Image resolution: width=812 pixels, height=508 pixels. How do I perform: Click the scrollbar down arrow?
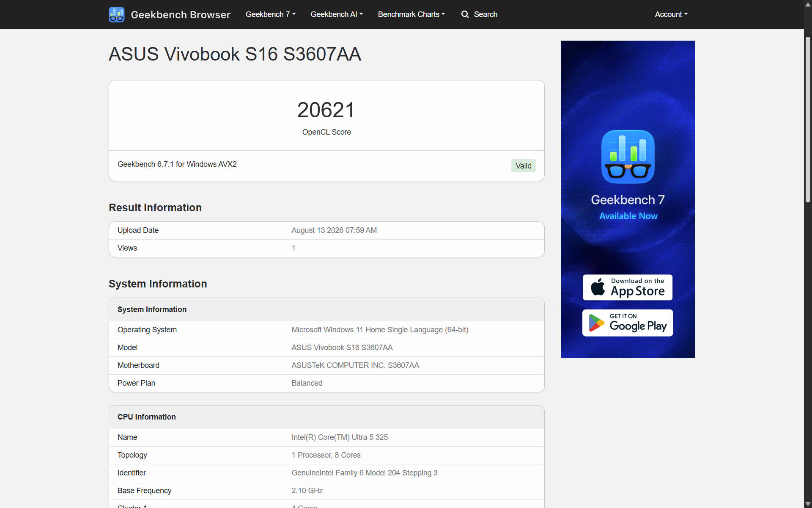tap(808, 504)
